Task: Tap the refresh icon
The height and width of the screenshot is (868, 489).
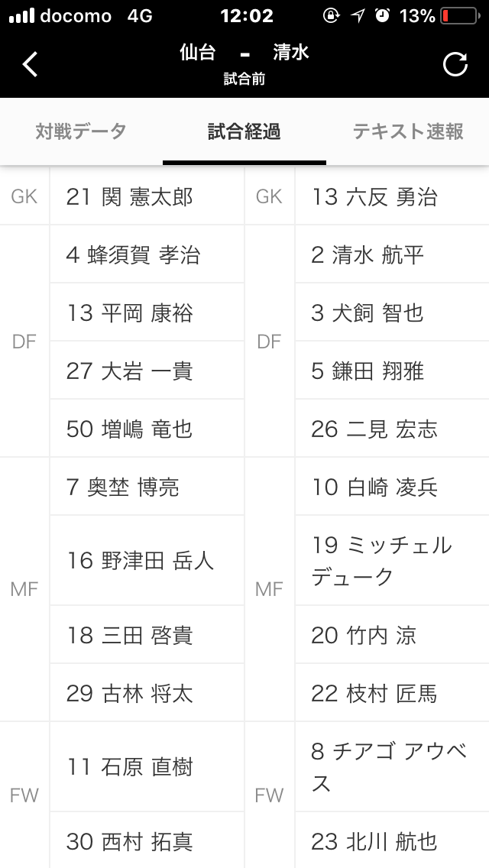Action: tap(455, 64)
